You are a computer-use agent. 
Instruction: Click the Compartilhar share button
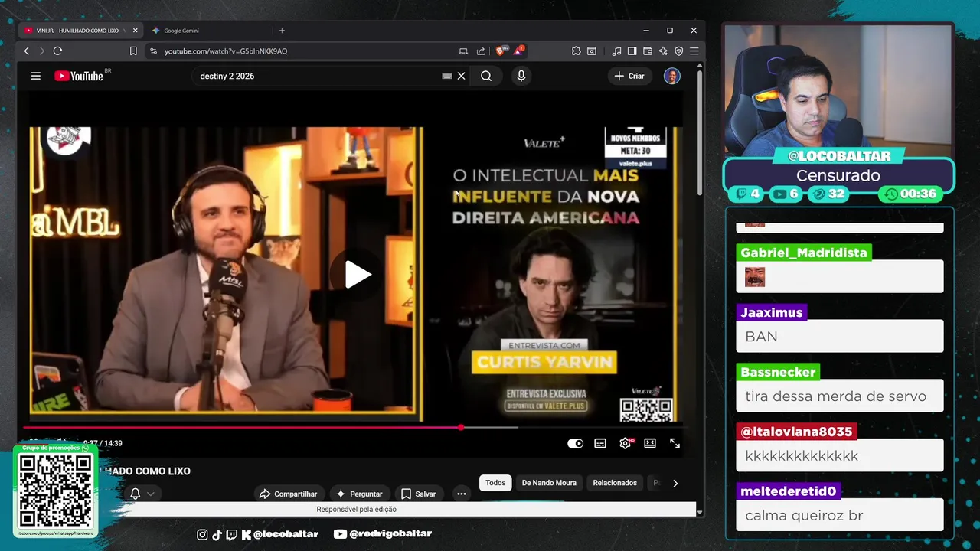[x=288, y=494]
